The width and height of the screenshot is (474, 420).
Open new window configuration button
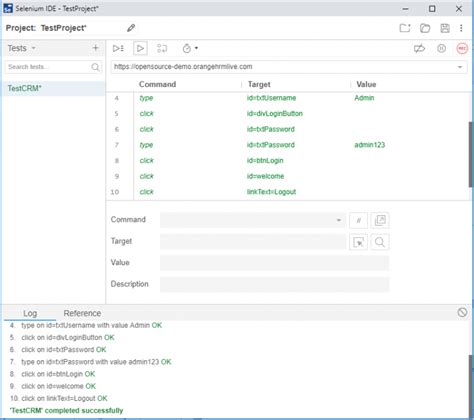pyautogui.click(x=380, y=220)
